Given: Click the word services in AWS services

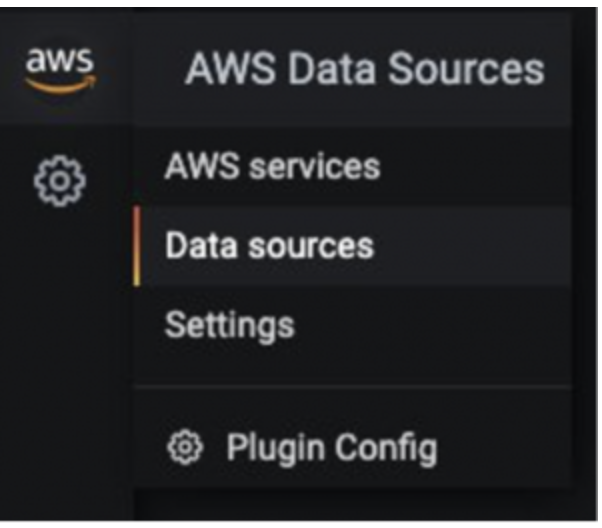Looking at the screenshot, I should [x=314, y=167].
